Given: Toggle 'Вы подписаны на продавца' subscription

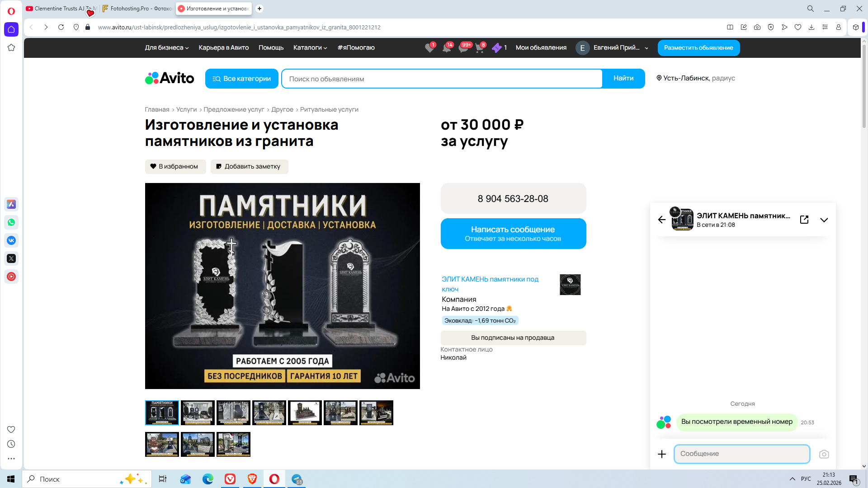Looking at the screenshot, I should pyautogui.click(x=513, y=338).
